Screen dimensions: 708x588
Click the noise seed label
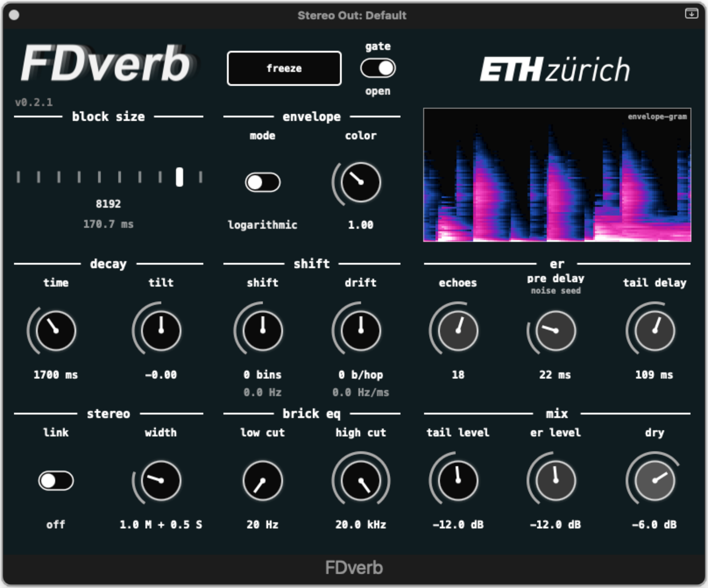click(556, 291)
